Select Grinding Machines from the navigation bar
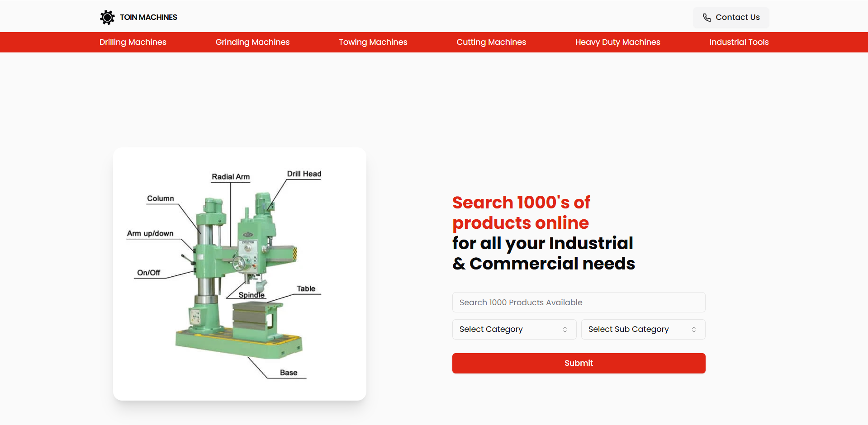Image resolution: width=868 pixels, height=425 pixels. pyautogui.click(x=252, y=42)
